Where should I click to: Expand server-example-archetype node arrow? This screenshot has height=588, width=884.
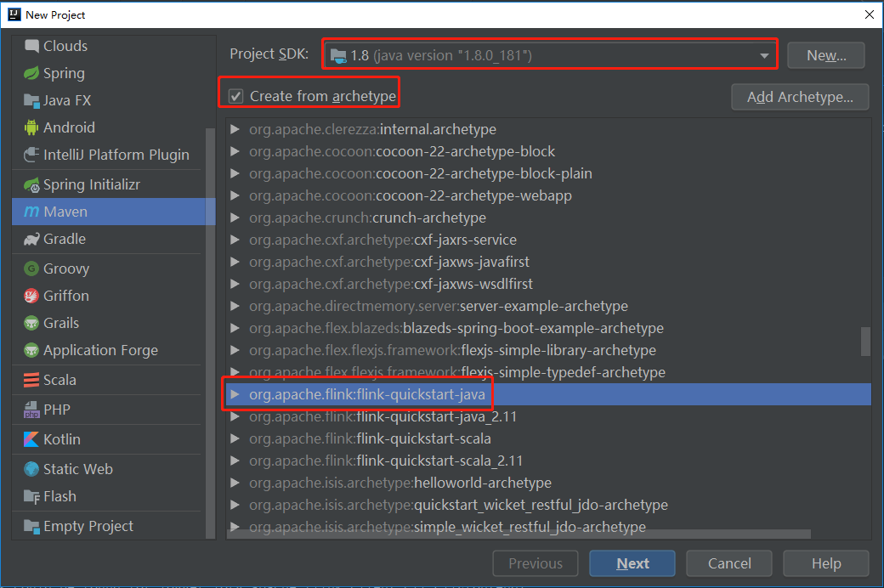click(x=235, y=306)
